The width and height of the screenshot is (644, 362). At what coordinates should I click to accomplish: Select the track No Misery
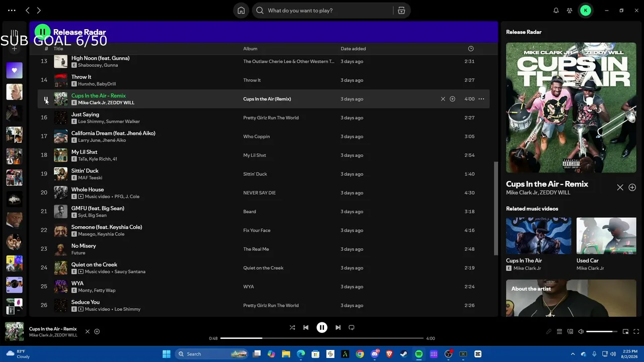pyautogui.click(x=84, y=246)
